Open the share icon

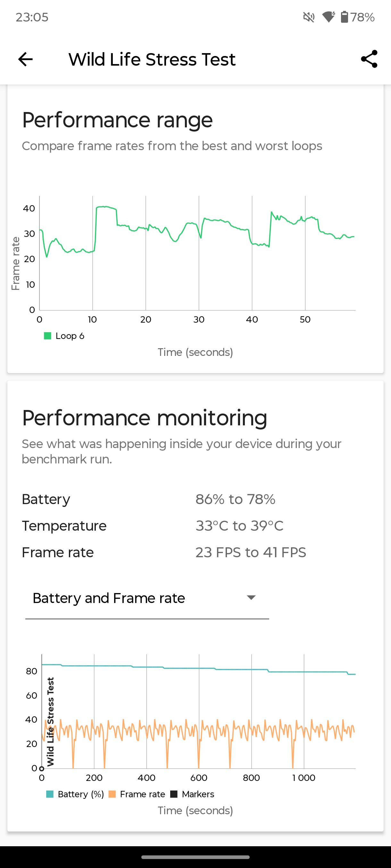[x=369, y=59]
